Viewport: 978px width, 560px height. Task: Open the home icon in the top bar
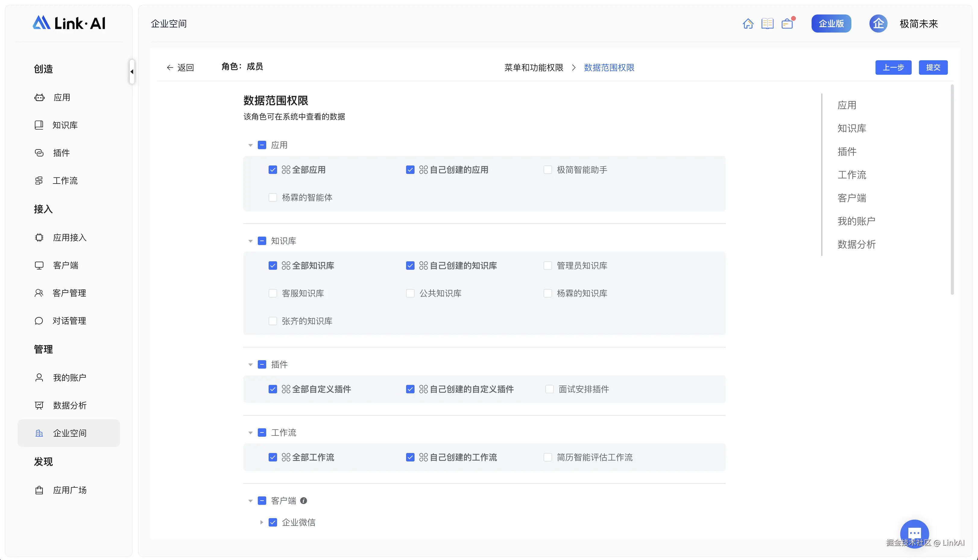[748, 23]
